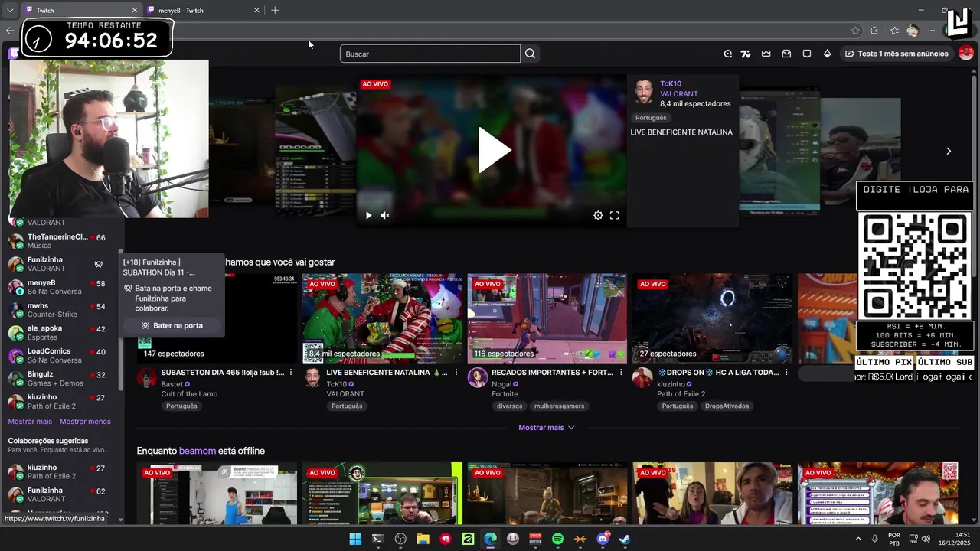Viewport: 980px width, 551px height.
Task: Open the browser tab search dropdown
Action: (10, 11)
